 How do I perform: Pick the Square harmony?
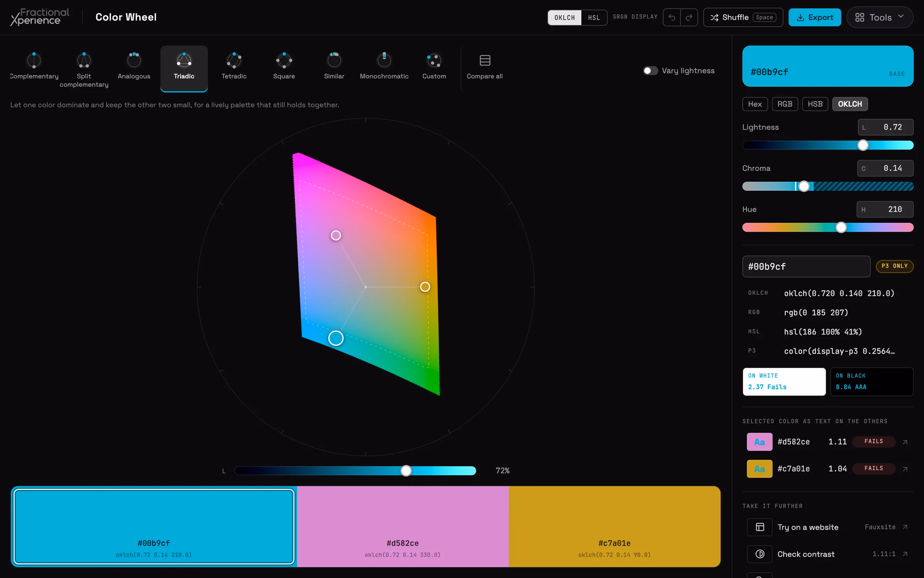tap(284, 69)
